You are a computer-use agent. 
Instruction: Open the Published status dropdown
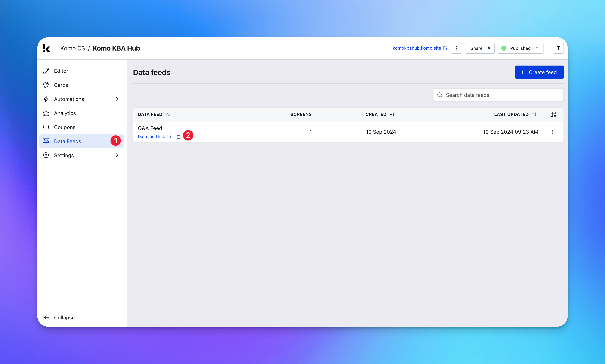(x=520, y=48)
